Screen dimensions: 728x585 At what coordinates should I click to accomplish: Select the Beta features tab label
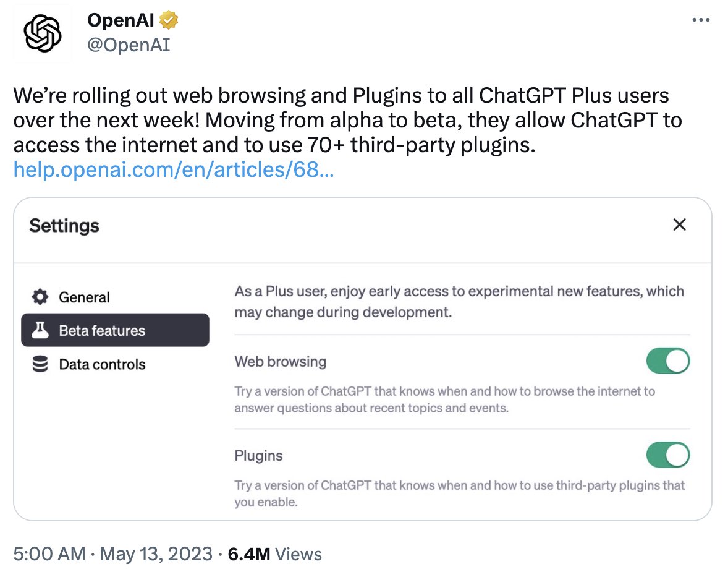[102, 330]
